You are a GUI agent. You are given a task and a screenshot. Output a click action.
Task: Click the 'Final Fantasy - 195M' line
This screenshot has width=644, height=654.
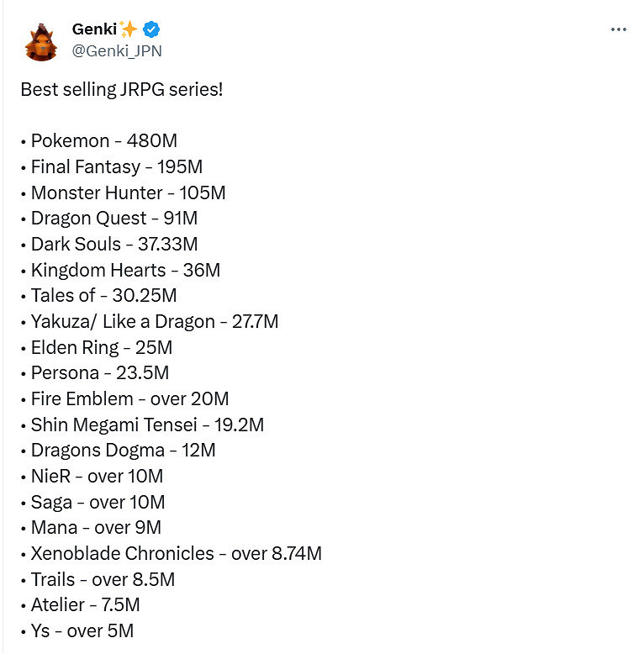click(116, 167)
